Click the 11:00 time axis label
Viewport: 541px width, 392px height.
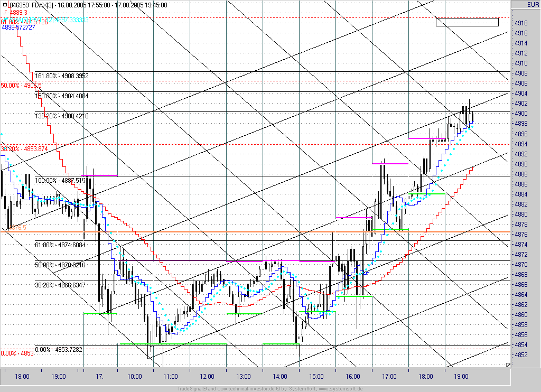tap(171, 377)
